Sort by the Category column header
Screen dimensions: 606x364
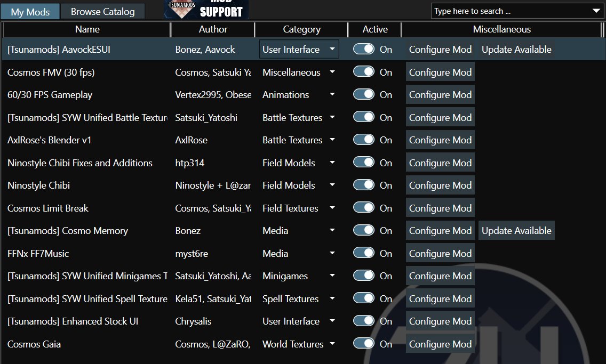point(301,29)
